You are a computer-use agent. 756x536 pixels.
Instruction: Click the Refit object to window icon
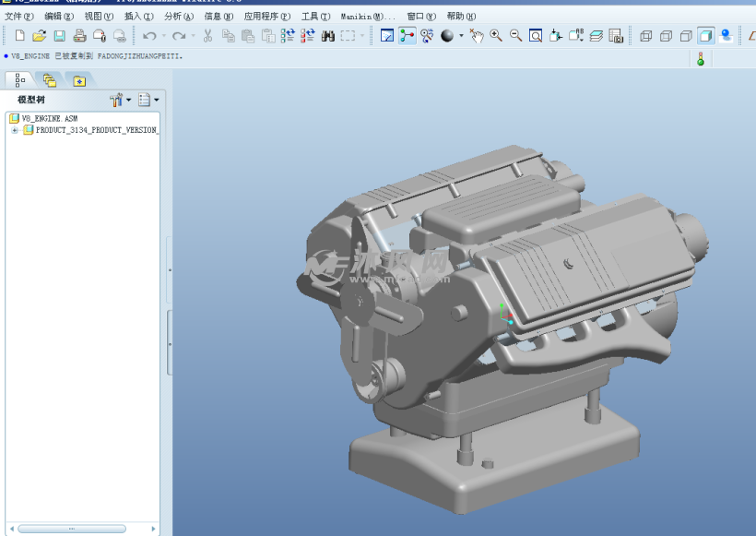pos(536,36)
